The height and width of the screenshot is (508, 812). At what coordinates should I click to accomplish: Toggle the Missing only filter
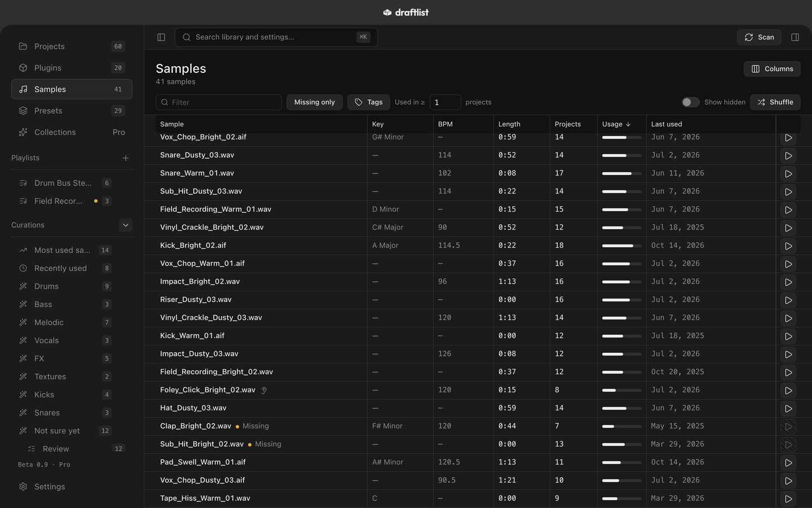point(315,102)
